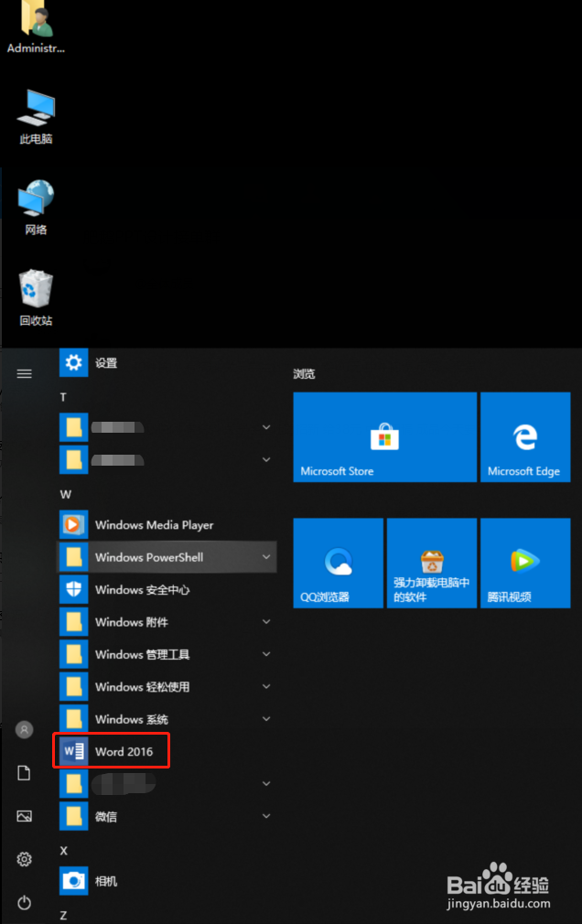582x924 pixels.
Task: Click the Word 2016 icon
Action: click(x=74, y=751)
